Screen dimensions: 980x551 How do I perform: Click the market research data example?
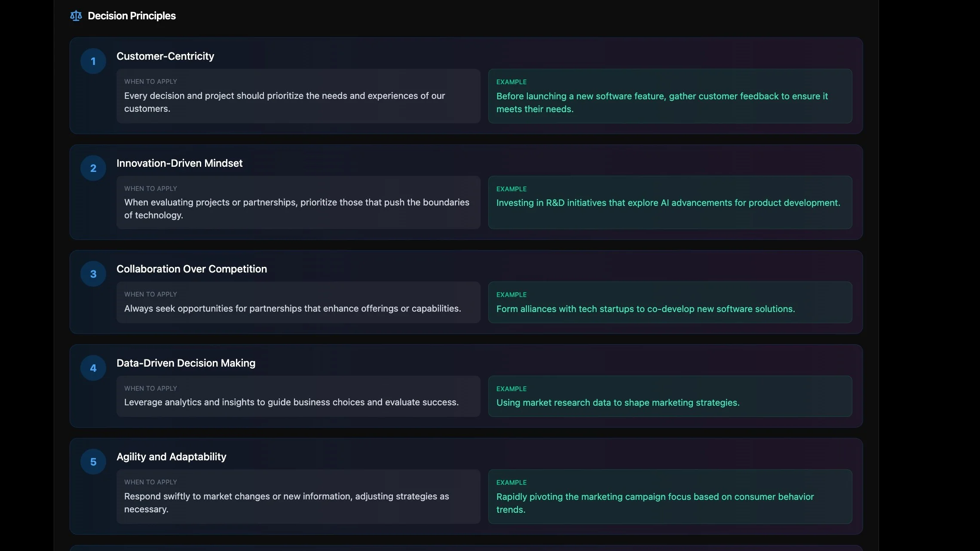pyautogui.click(x=670, y=396)
